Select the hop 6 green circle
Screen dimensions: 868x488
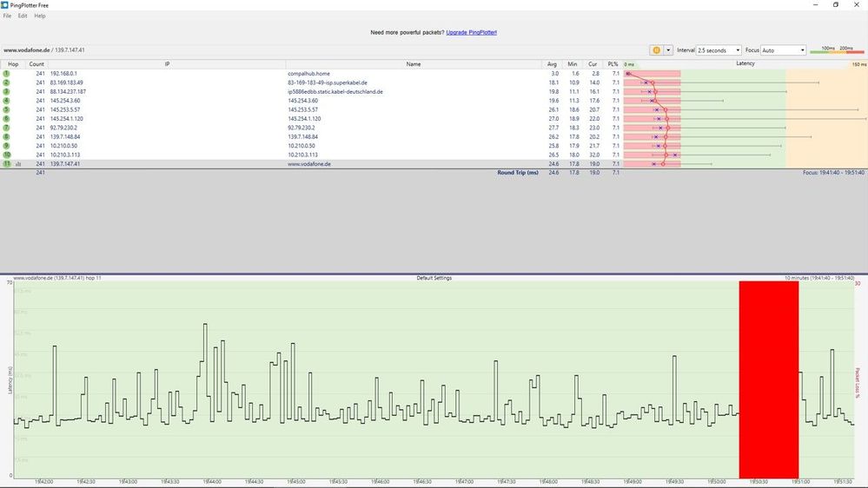(7, 118)
